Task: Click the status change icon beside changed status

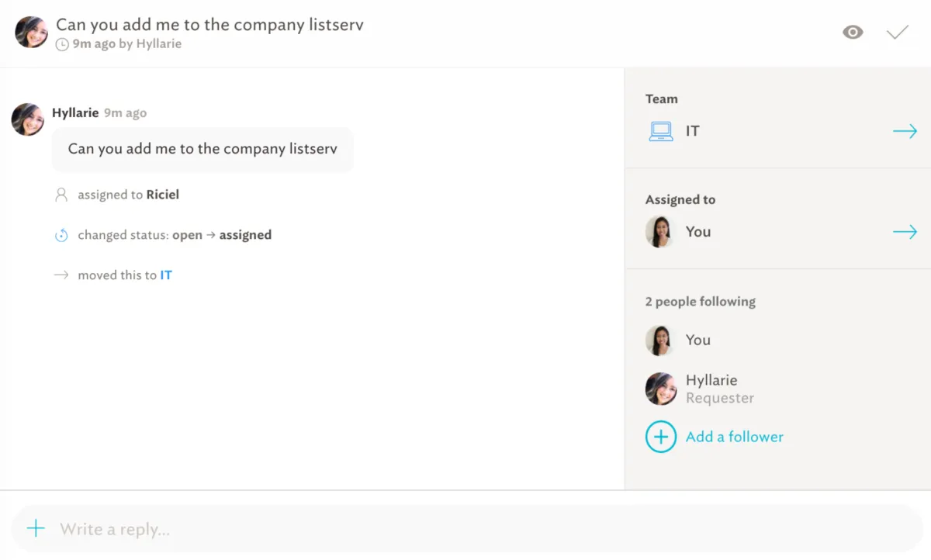Action: [x=61, y=235]
